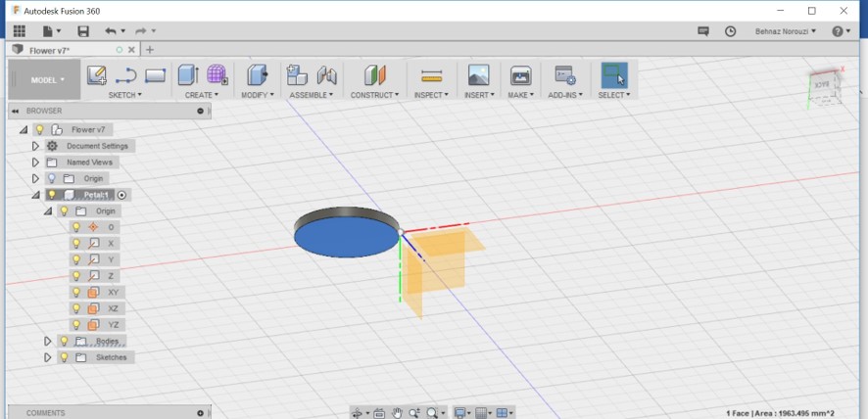The image size is (868, 419).
Task: Click the Extrude tool in Create
Action: (x=188, y=74)
